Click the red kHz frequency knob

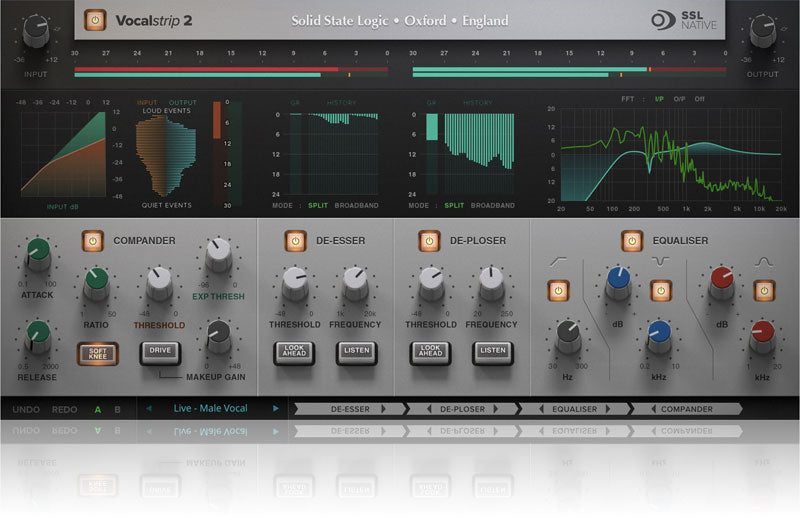click(762, 337)
